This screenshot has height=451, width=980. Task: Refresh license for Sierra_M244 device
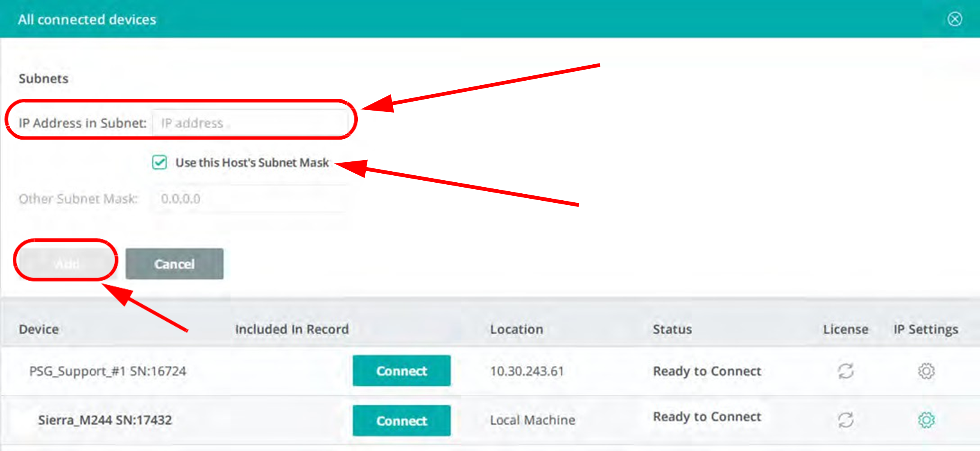846,420
